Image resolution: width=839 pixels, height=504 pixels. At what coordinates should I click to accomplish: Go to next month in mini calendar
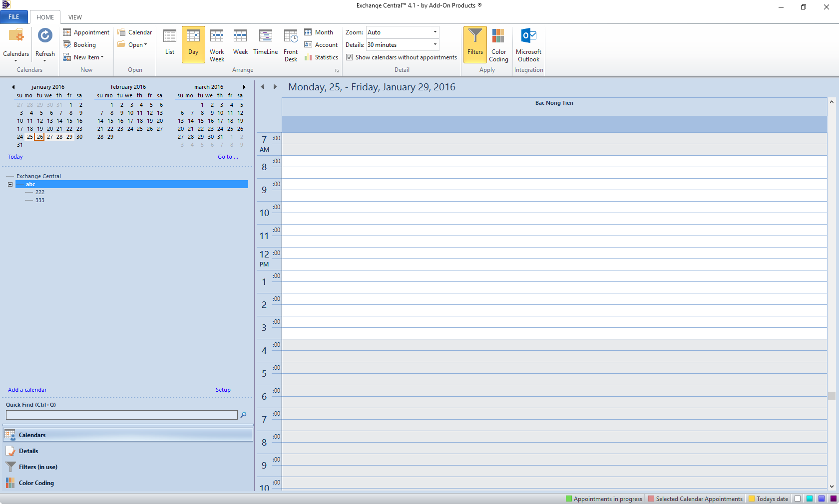(x=244, y=87)
